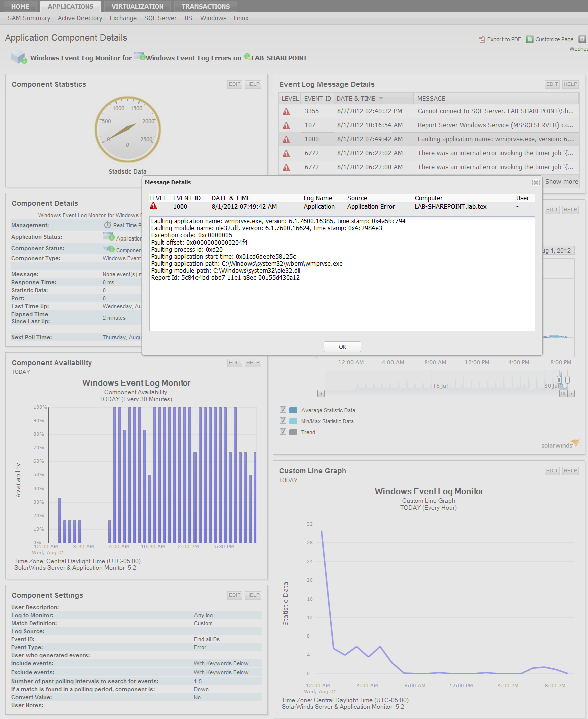Click Show more under Event Log Message Details
This screenshot has height=719, width=588.
click(561, 181)
